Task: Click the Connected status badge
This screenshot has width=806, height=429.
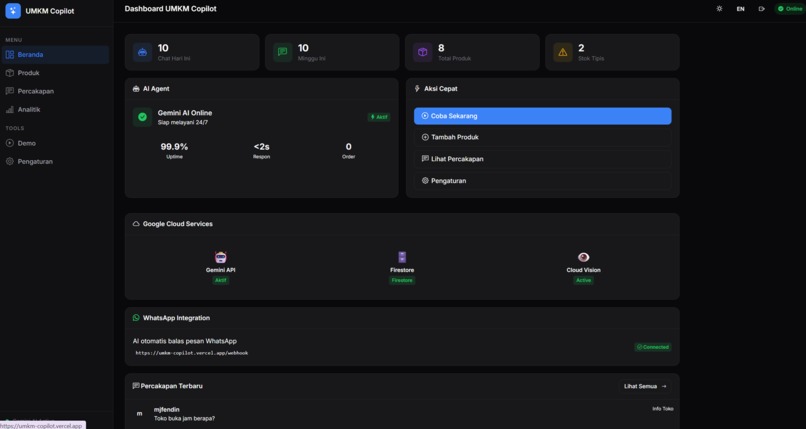Action: click(x=653, y=347)
